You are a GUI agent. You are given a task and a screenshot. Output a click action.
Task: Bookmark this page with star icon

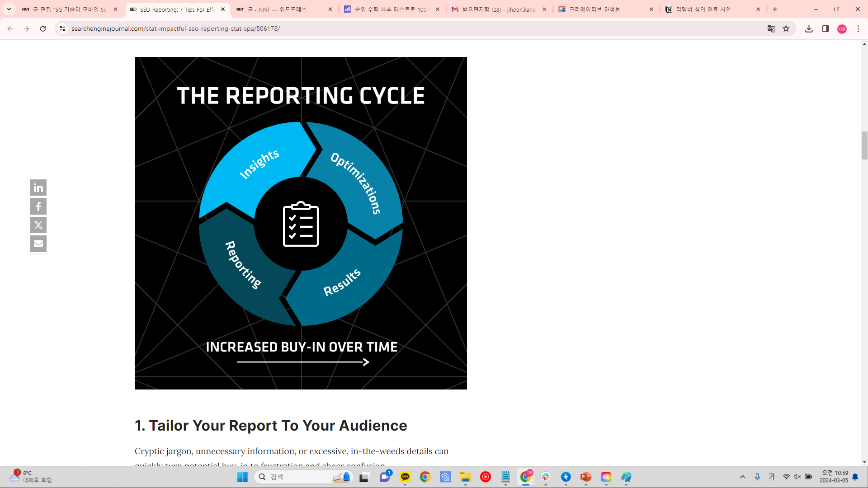tap(786, 28)
